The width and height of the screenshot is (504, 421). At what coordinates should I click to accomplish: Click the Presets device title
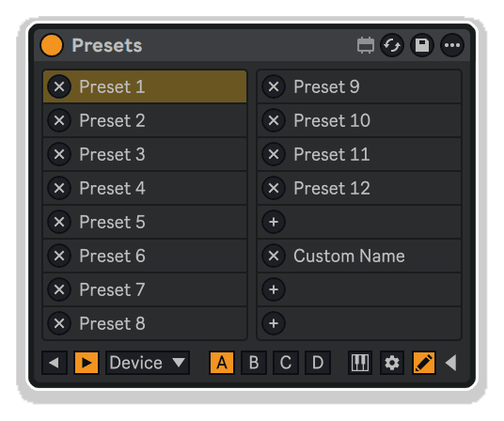(x=107, y=45)
